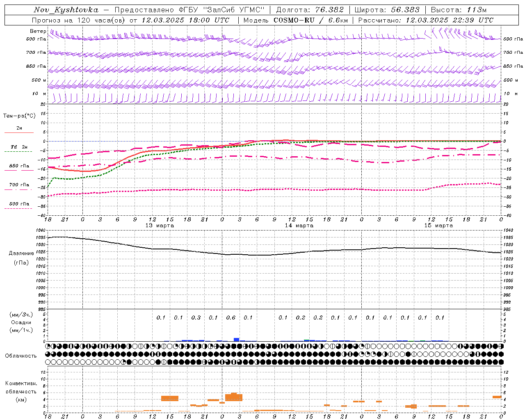This screenshot has width=525, height=420.
Task: Click the "15 марта" date label
Action: 438,226
